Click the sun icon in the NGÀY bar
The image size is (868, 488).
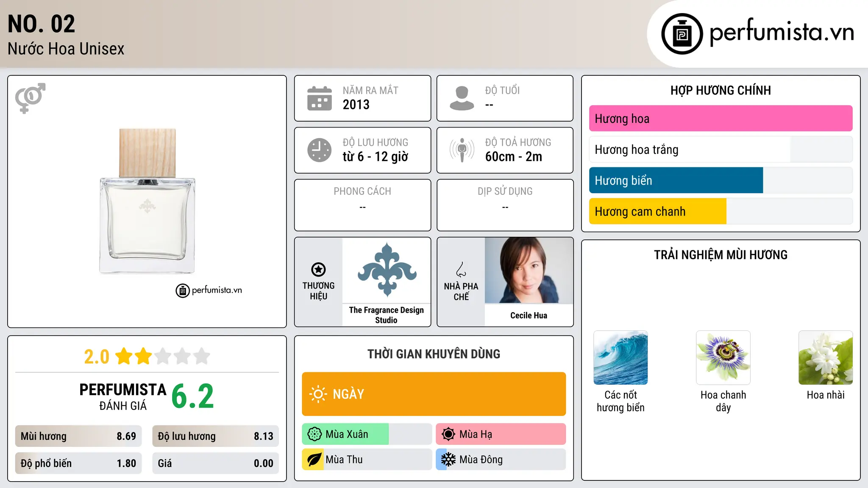[x=318, y=394]
